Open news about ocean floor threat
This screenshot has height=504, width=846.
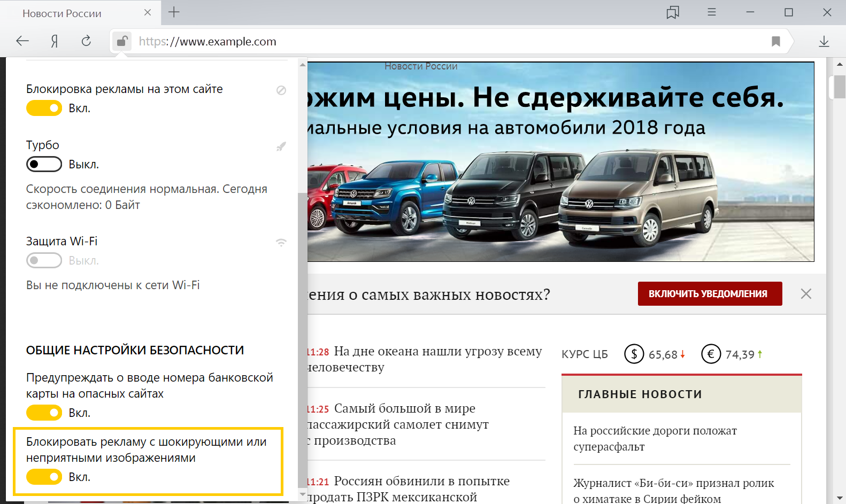coord(426,359)
